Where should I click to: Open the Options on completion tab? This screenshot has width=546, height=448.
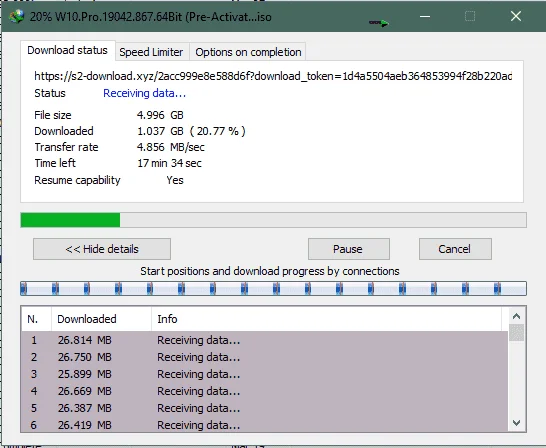[248, 52]
